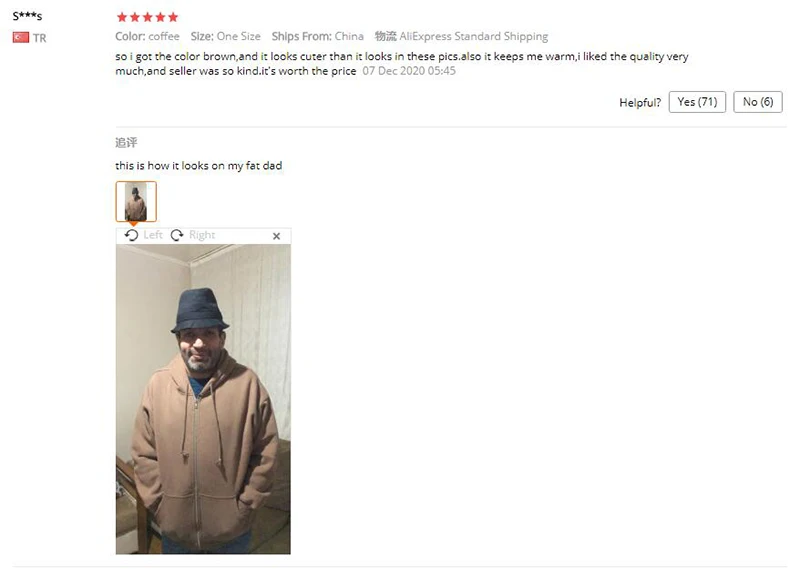This screenshot has height=569, width=800.
Task: Vote No (6) on review helpfulness
Action: 758,102
